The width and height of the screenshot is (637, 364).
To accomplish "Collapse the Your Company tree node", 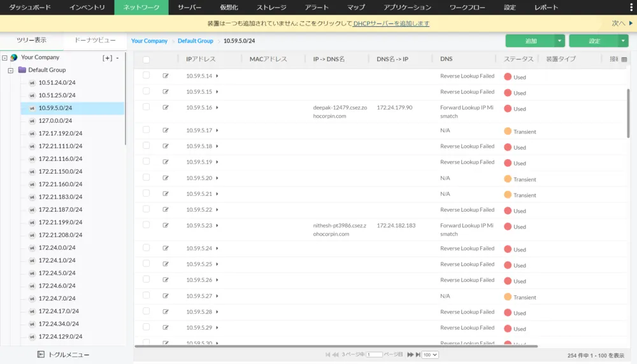I will [5, 58].
